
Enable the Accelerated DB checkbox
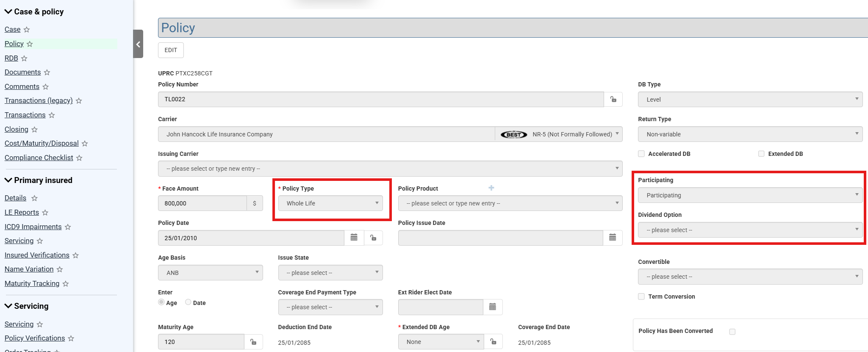pyautogui.click(x=641, y=154)
